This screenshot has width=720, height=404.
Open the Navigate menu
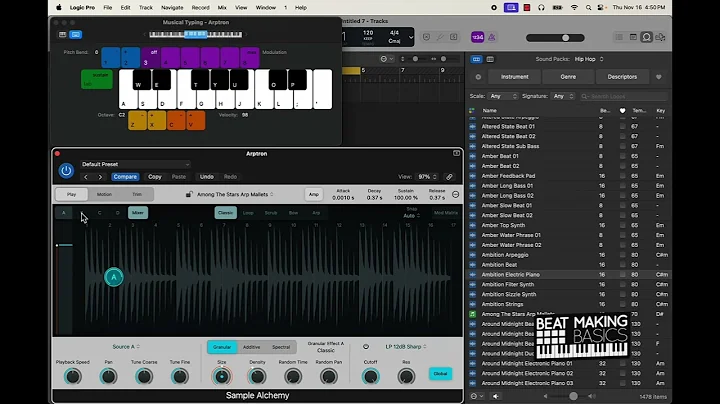[x=172, y=7]
